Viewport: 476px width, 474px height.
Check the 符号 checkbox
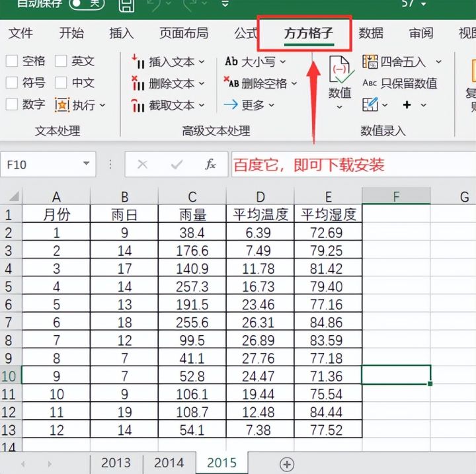pos(11,82)
